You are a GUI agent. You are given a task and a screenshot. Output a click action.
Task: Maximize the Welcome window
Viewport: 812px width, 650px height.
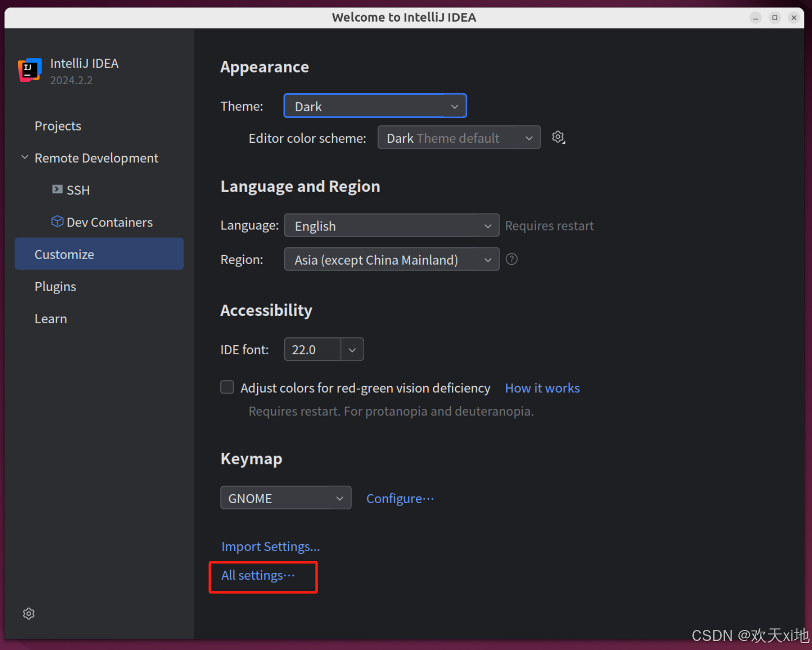click(774, 18)
